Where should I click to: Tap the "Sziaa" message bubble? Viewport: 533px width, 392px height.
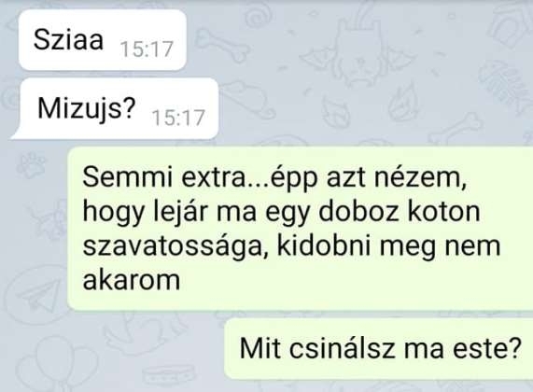tap(103, 40)
